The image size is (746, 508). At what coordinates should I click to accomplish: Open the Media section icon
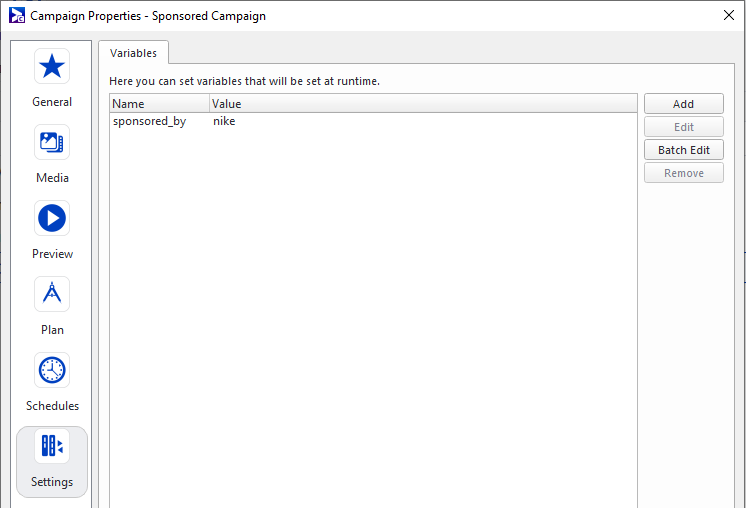pos(52,142)
